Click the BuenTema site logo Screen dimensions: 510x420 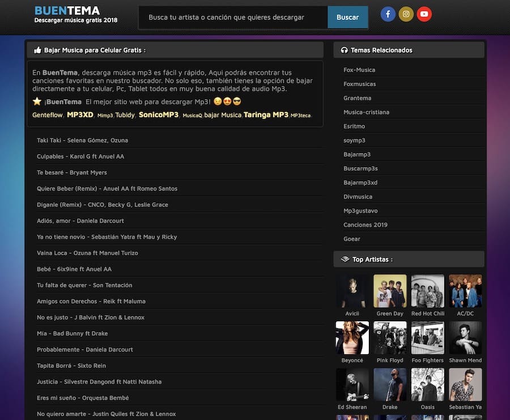click(x=67, y=11)
